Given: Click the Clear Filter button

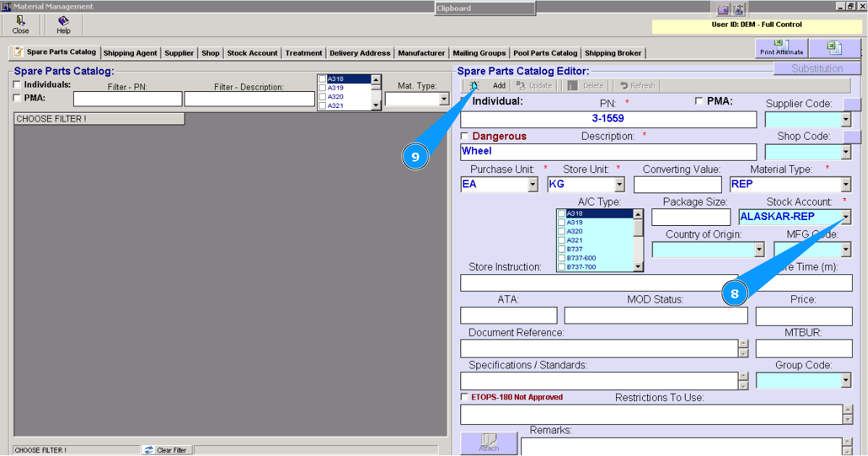Looking at the screenshot, I should click(167, 450).
